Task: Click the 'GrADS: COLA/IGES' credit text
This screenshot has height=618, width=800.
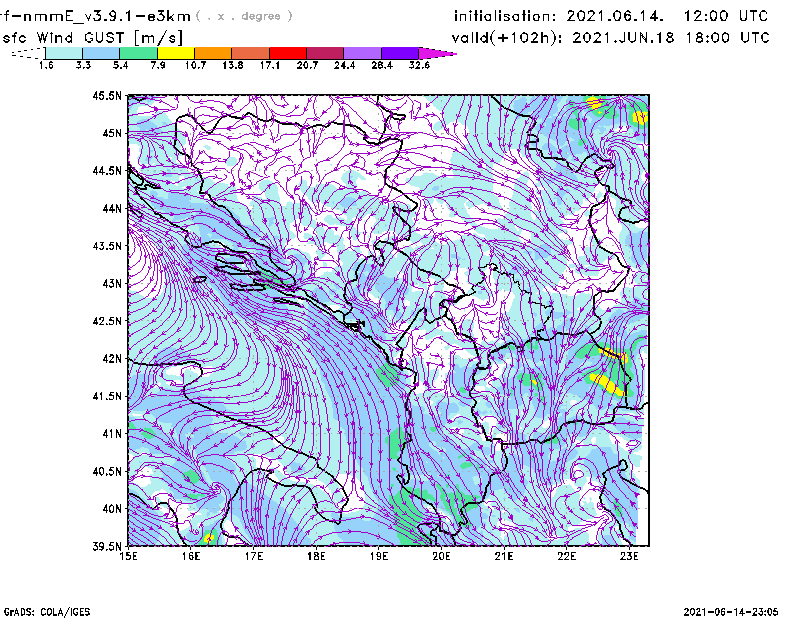Action: [47, 612]
